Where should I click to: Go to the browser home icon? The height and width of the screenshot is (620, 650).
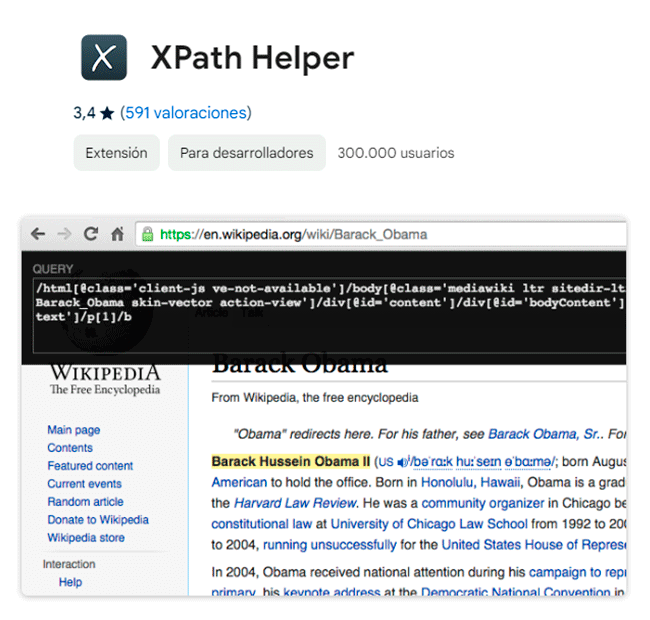117,234
